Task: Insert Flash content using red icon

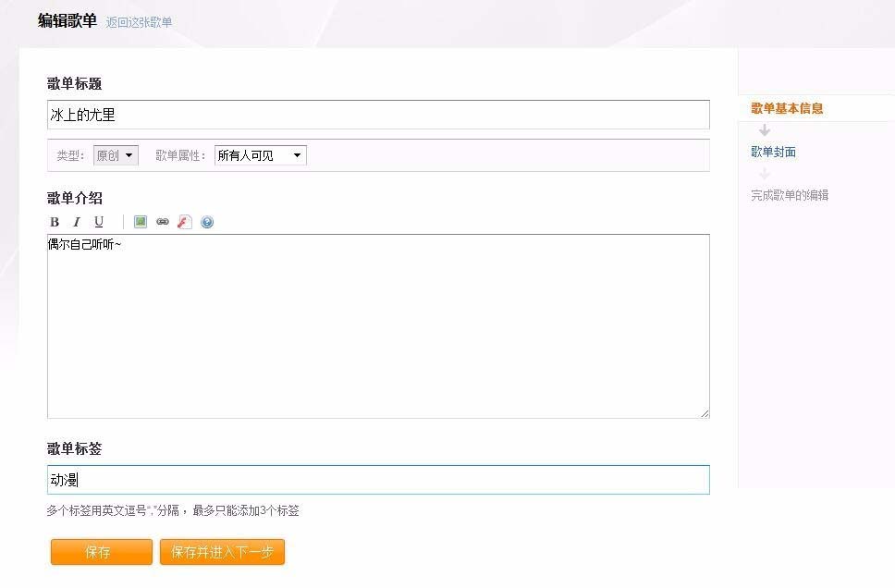Action: click(184, 222)
